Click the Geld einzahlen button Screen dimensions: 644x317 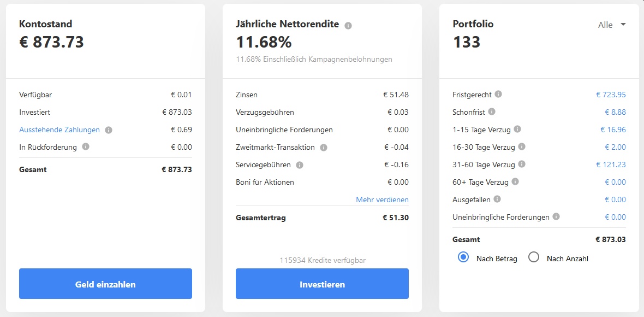105,284
